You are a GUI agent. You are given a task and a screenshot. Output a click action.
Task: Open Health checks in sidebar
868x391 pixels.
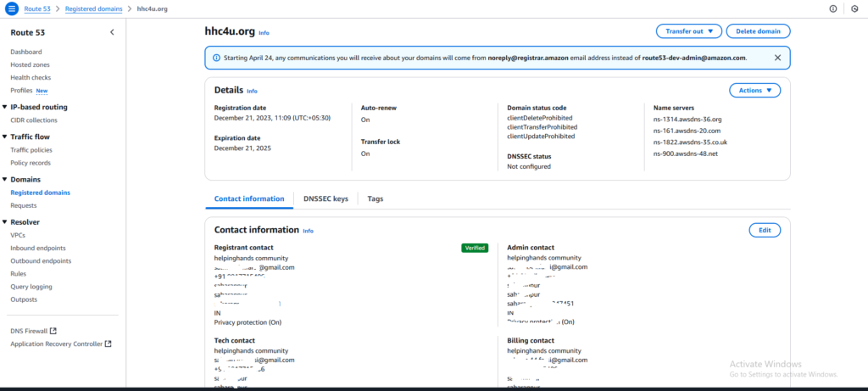point(31,77)
